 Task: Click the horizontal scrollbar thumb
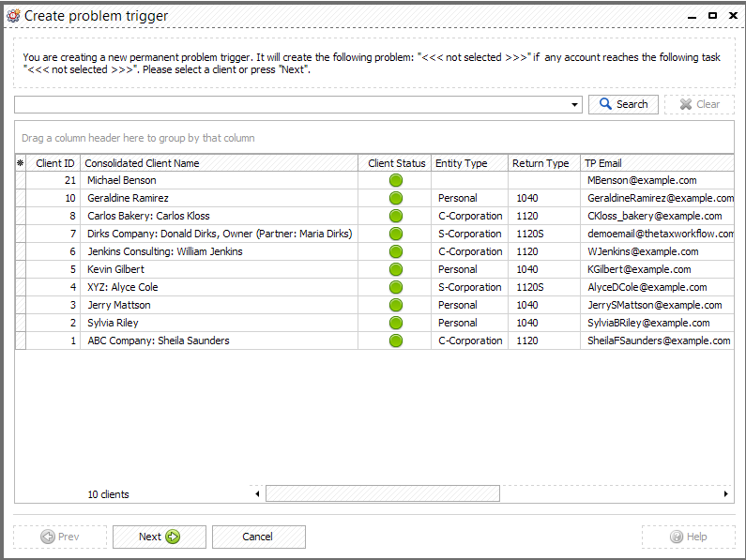pos(383,493)
